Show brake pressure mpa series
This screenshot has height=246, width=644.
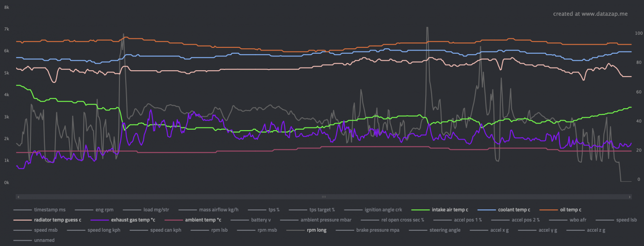point(369,230)
